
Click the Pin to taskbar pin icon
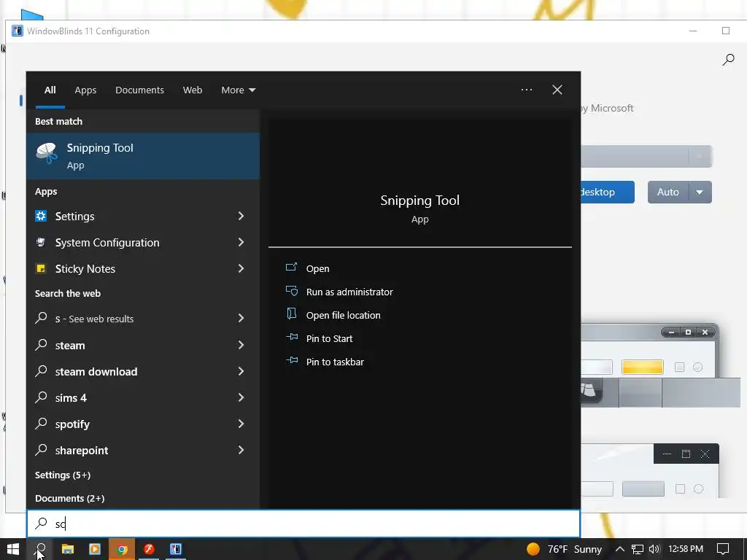(x=292, y=360)
